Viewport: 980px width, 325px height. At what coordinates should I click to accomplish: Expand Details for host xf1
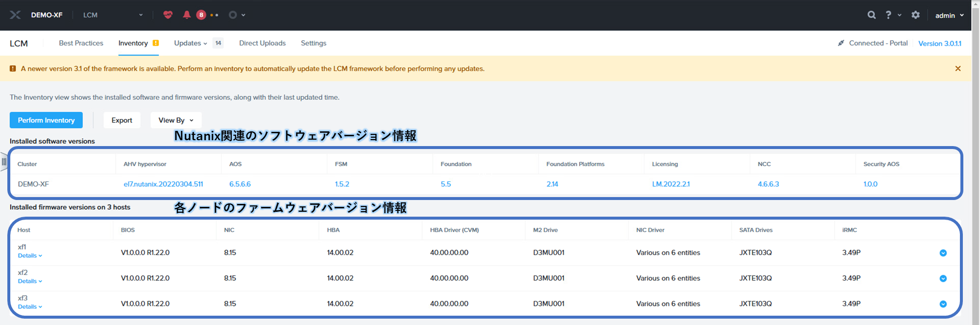[x=30, y=255]
